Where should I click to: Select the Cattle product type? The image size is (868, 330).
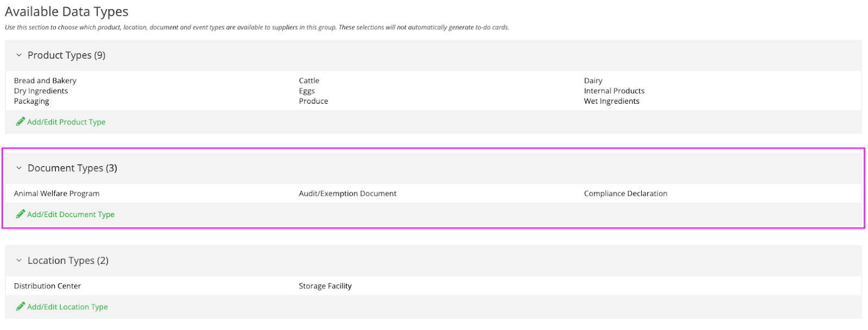[309, 81]
